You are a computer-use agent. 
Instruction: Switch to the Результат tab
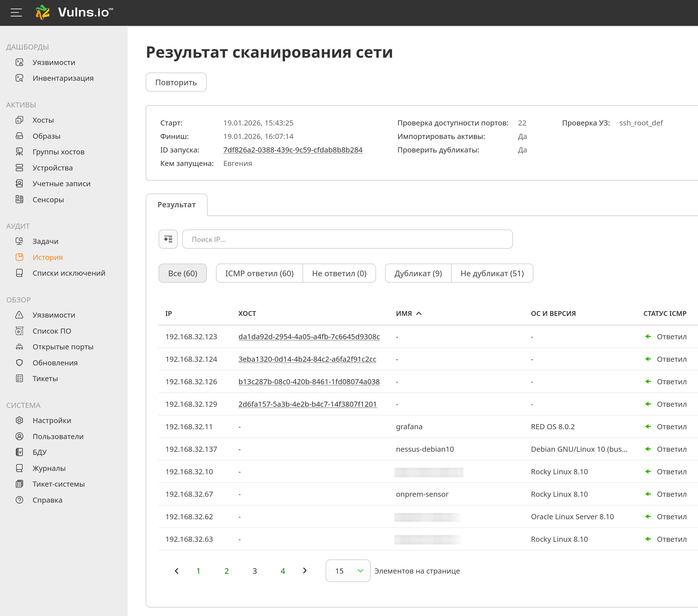click(x=176, y=204)
